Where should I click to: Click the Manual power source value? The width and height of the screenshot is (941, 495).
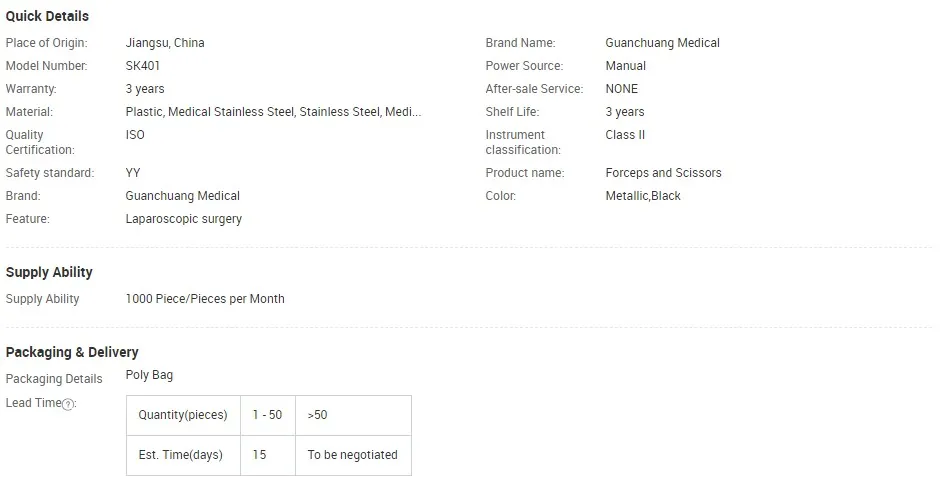625,66
